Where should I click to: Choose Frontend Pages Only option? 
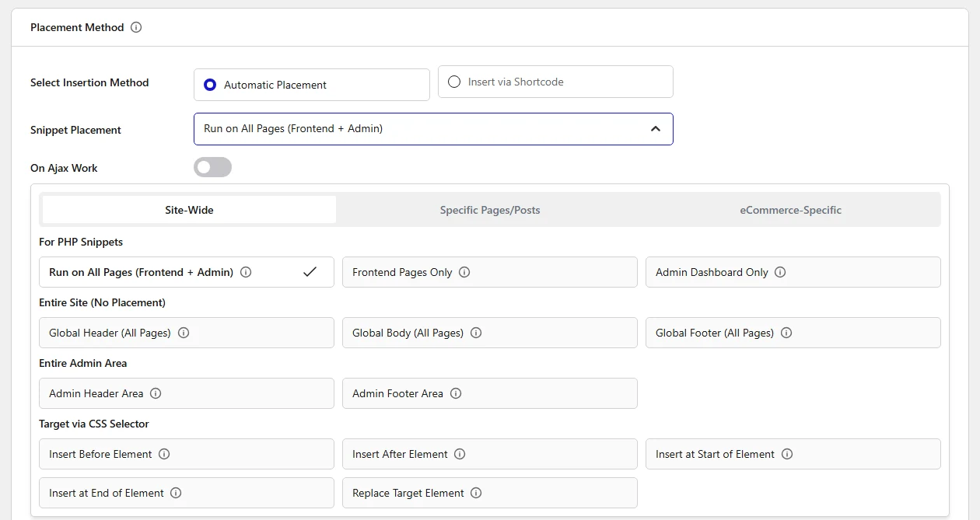pos(490,272)
